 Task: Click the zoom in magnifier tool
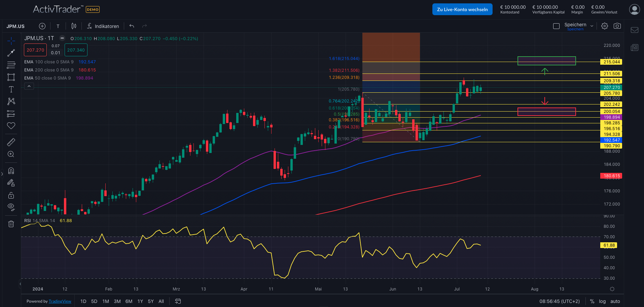coord(11,154)
